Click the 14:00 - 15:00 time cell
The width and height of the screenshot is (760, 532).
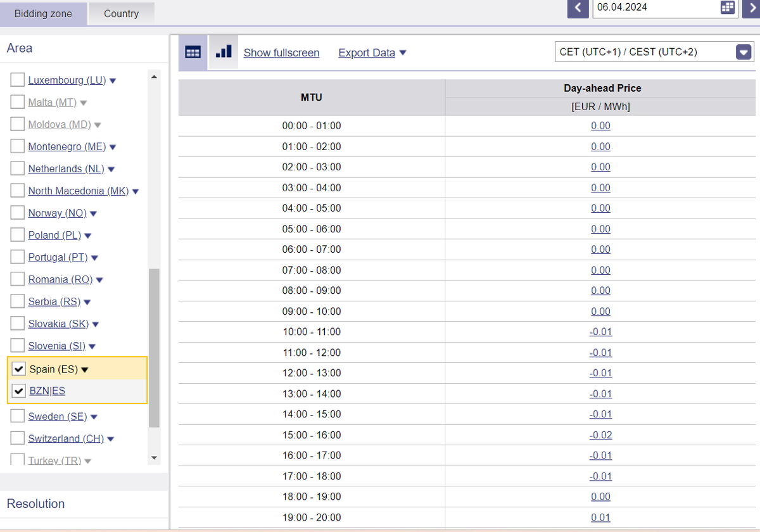(x=312, y=414)
